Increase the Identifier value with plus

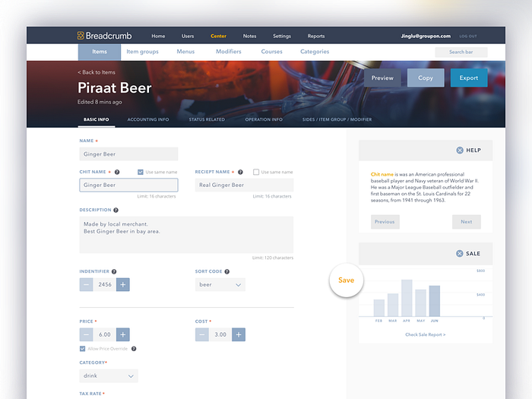[123, 284]
